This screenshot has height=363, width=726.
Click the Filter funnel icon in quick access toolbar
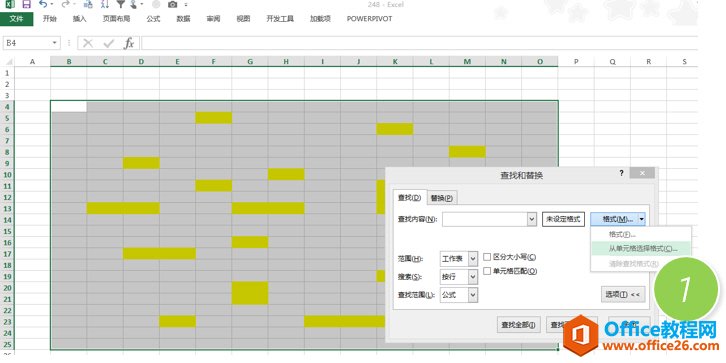click(122, 5)
